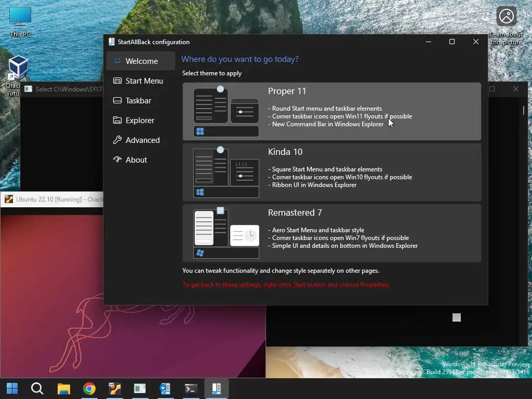Click the red Properties hint text
532x399 pixels.
286,285
